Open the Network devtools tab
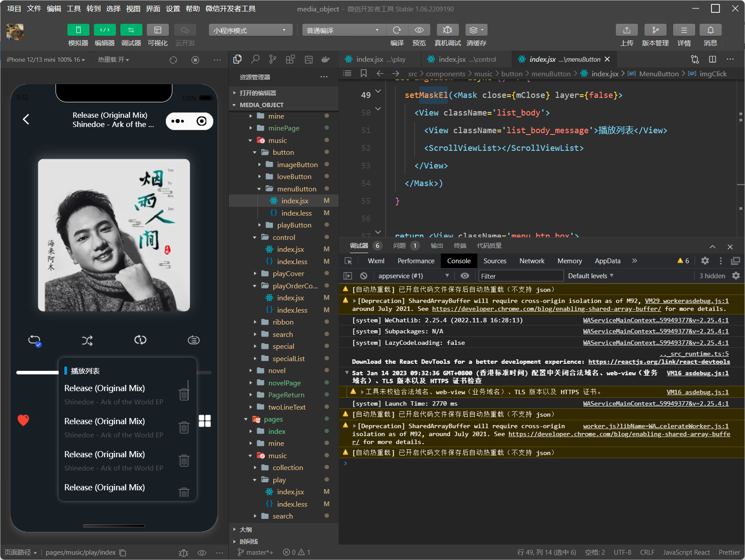Viewport: 745px width, 560px height. 532,261
